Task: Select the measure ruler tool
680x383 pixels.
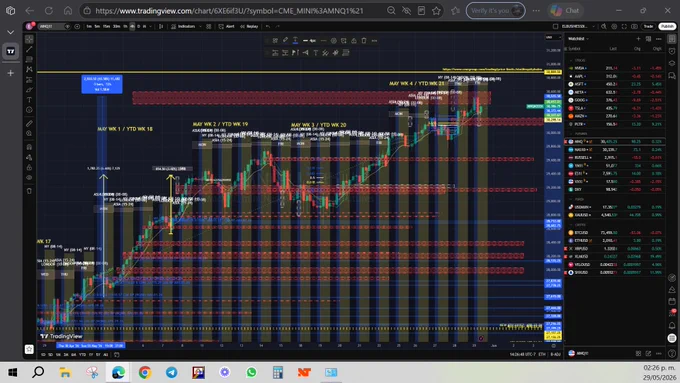Action: click(29, 124)
